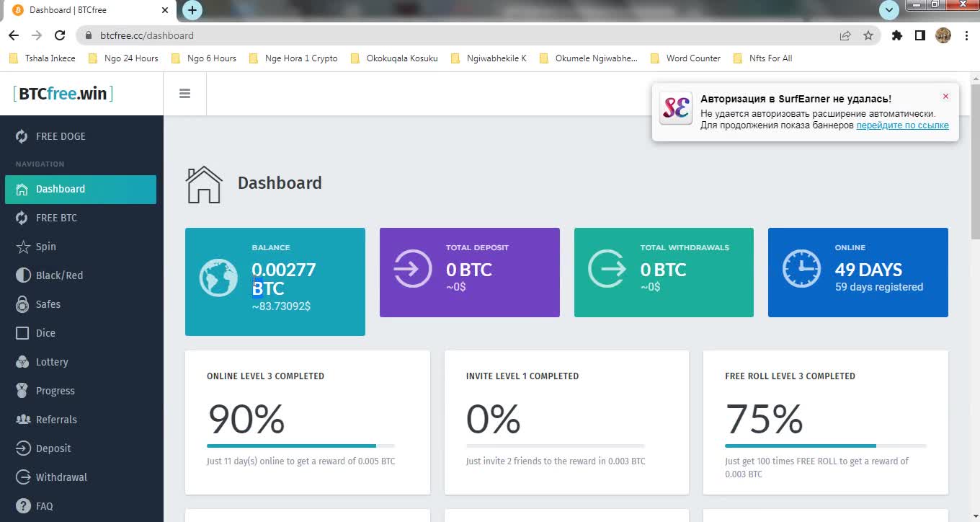Image resolution: width=980 pixels, height=522 pixels.
Task: Open the Okokuqala Kosuku bookmark folder
Action: click(394, 58)
